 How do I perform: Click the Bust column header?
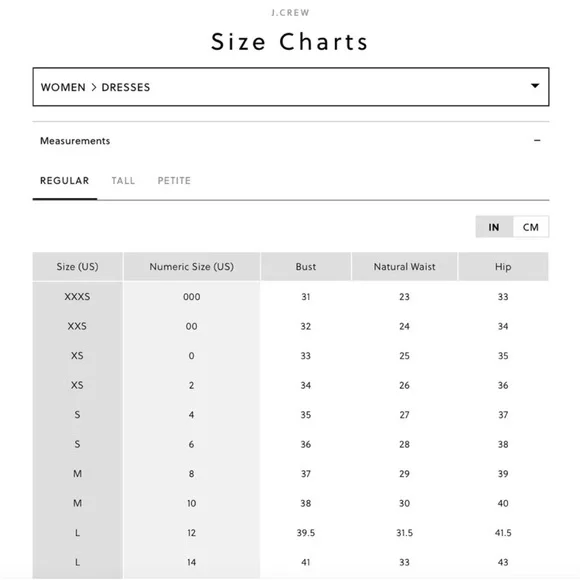click(306, 266)
